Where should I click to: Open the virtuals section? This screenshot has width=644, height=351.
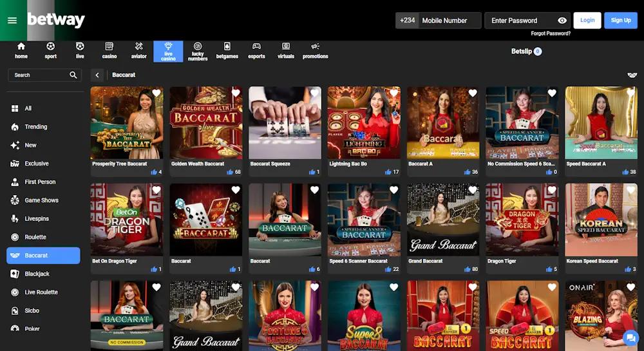[286, 51]
